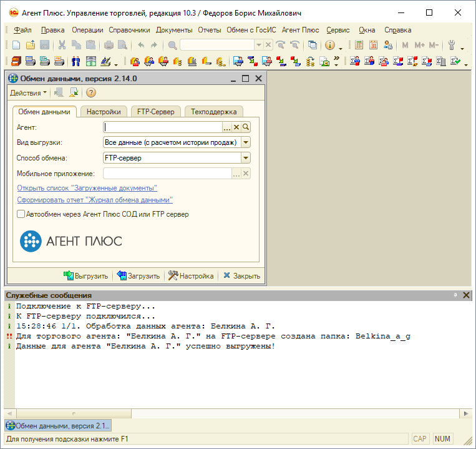
Task: Open the Загруженные документы list link
Action: click(x=87, y=188)
